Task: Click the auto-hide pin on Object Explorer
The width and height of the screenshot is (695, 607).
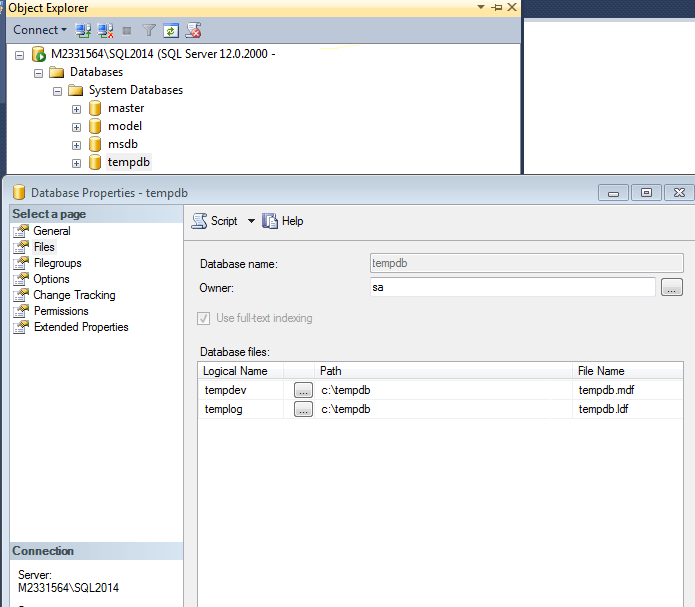Action: [497, 8]
